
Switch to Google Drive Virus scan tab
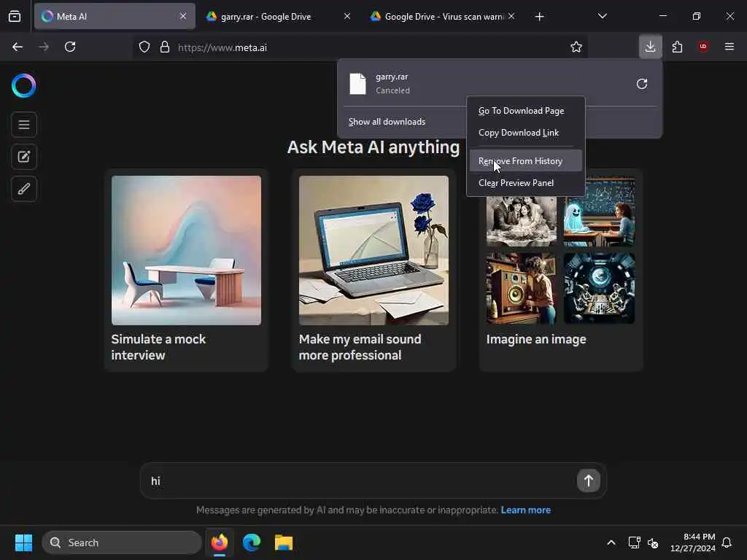click(443, 16)
